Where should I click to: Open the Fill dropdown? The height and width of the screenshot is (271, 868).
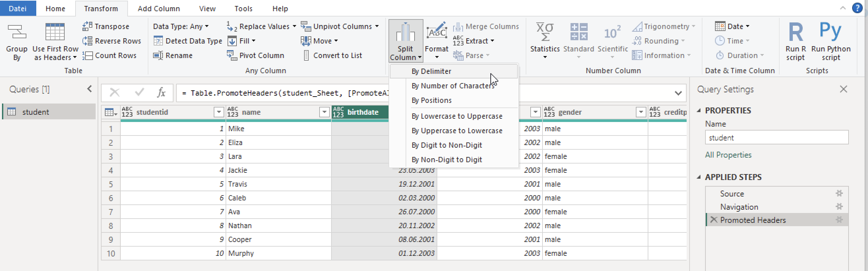click(241, 41)
